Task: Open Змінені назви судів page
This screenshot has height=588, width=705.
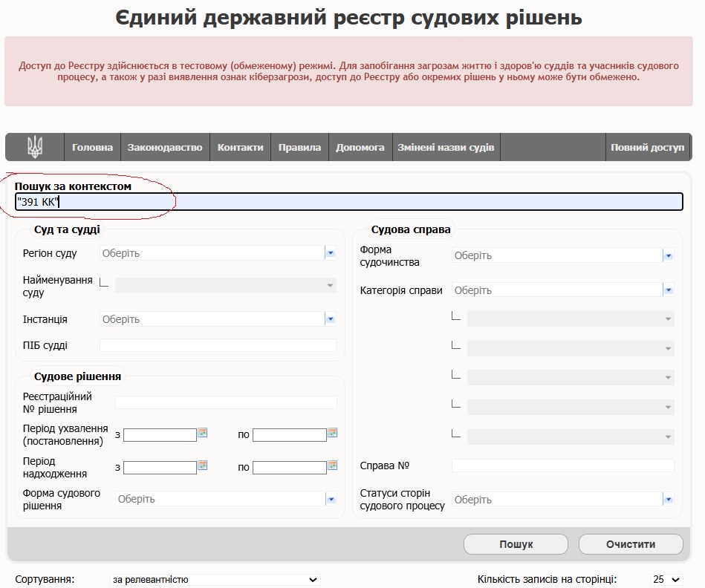Action: [x=446, y=147]
